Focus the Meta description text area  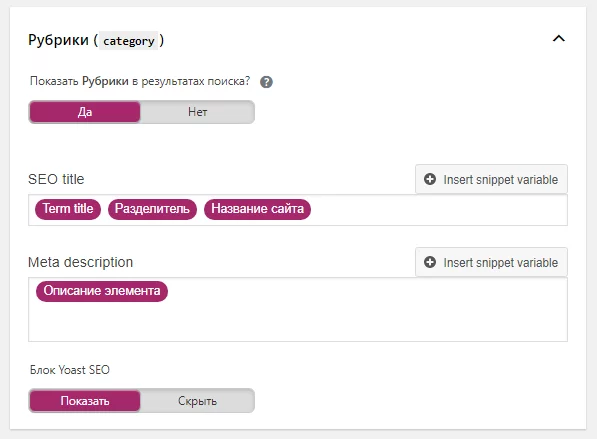(298, 309)
